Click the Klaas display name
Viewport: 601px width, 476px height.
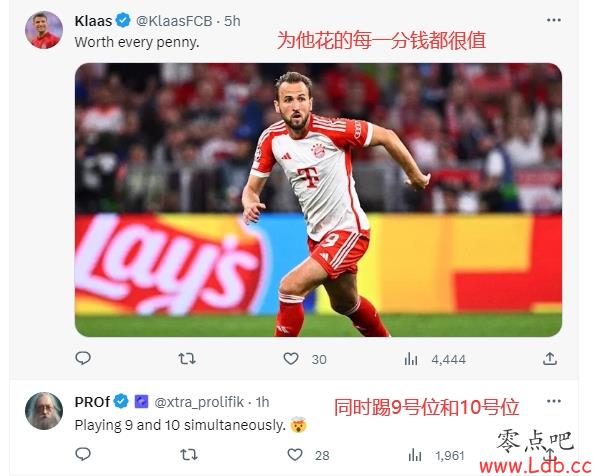click(x=93, y=21)
